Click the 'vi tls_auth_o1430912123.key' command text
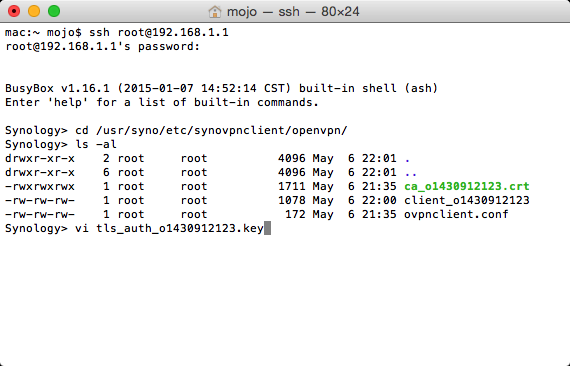The width and height of the screenshot is (570, 366). 169,229
